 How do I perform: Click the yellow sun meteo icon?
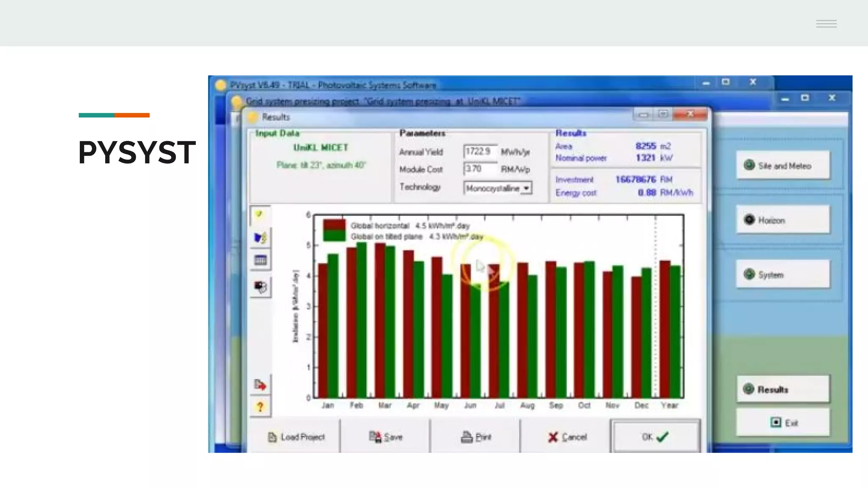click(260, 215)
